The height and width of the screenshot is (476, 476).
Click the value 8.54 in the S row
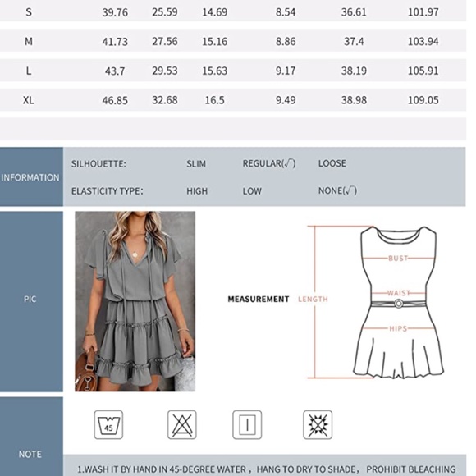tap(286, 12)
